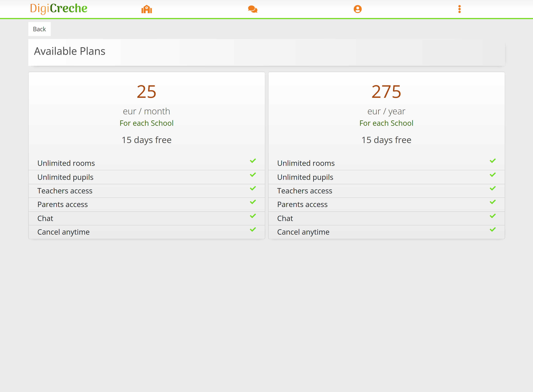Click the checkmark for monthly Teachers access
The width and height of the screenshot is (533, 392).
coord(253,188)
